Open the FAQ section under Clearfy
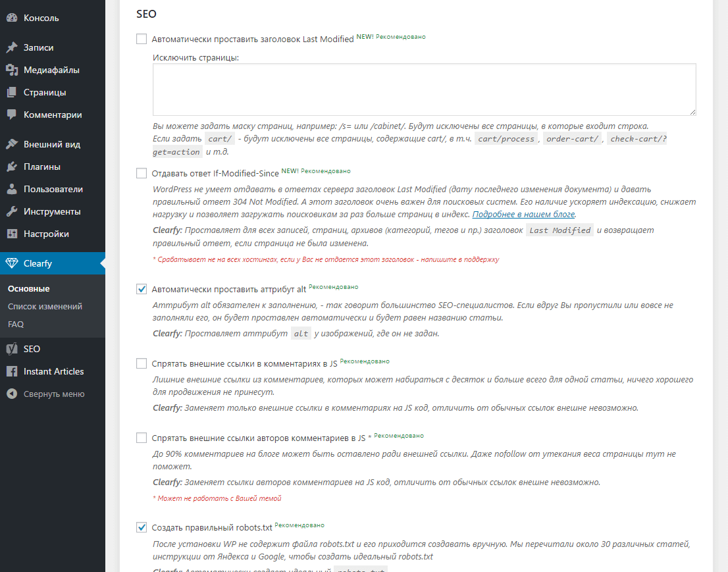Screen dimensions: 728x572 pos(17,324)
